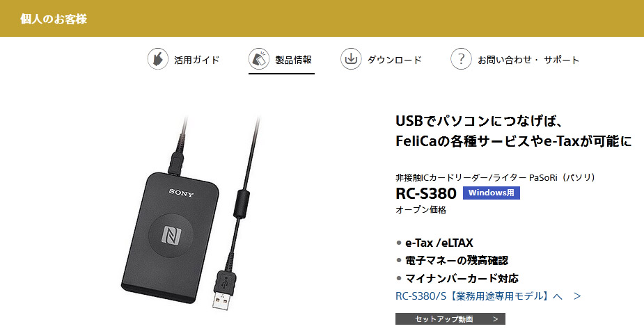
Task: Click the RC-S380 model name heading
Action: click(426, 193)
